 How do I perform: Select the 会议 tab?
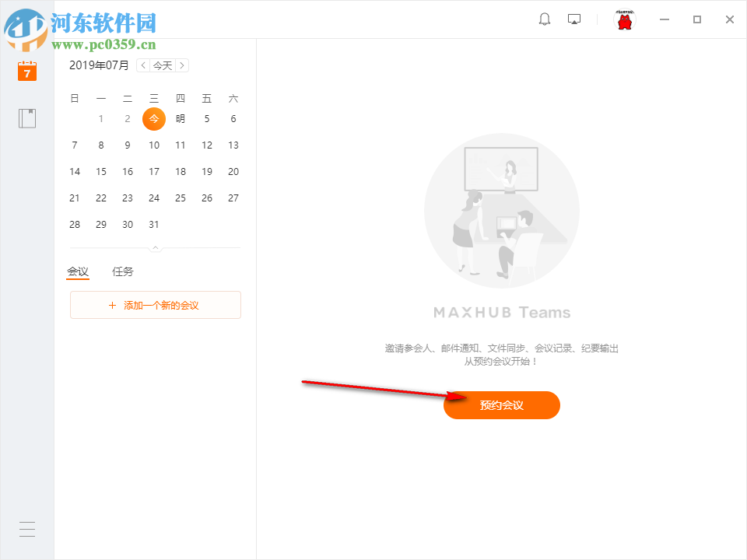pyautogui.click(x=79, y=271)
